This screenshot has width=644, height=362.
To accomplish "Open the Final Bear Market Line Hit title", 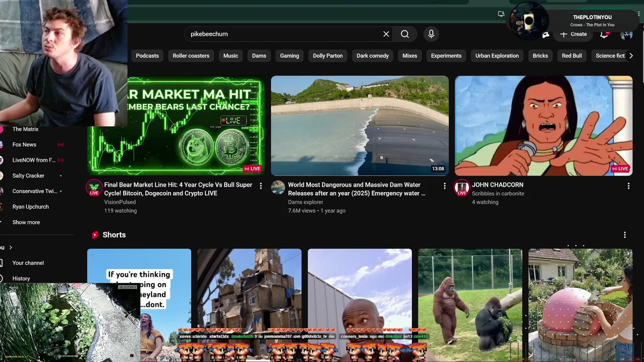I will tap(178, 189).
